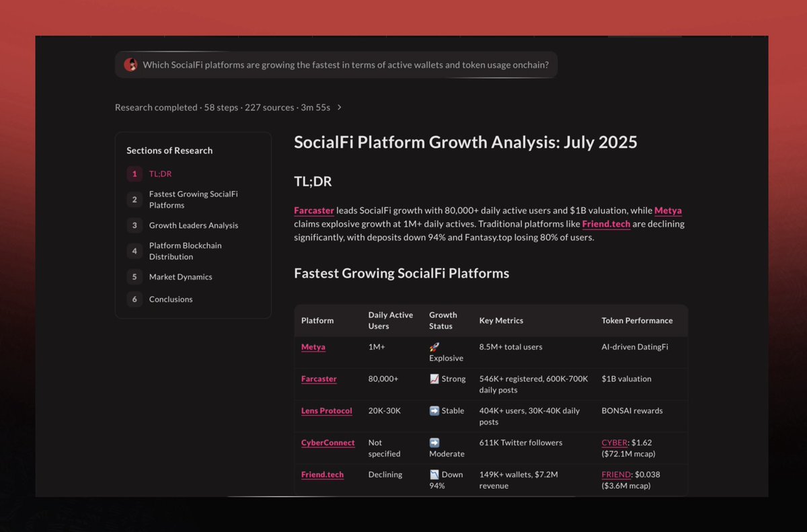Click the '80,000+' cell for Farcaster
The width and height of the screenshot is (807, 532).
click(x=383, y=379)
